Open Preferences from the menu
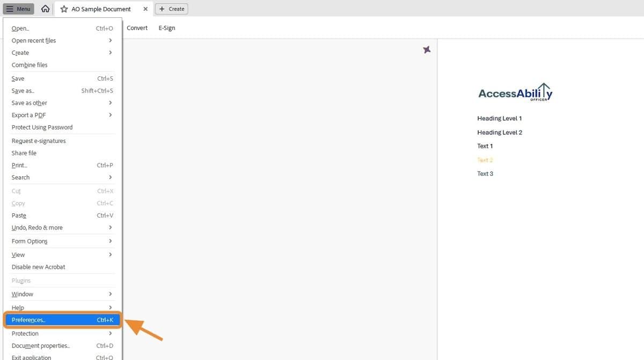 [28, 320]
